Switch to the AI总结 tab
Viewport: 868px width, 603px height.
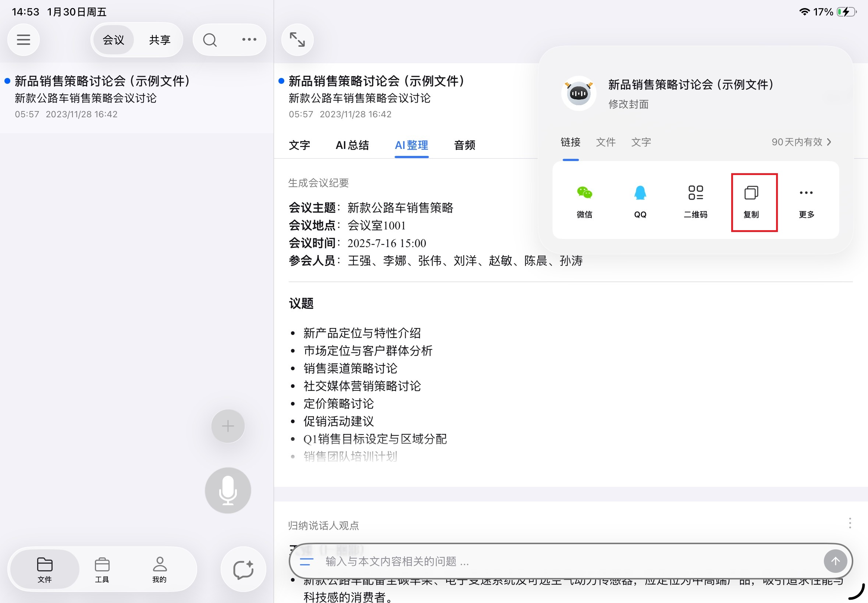click(x=352, y=146)
